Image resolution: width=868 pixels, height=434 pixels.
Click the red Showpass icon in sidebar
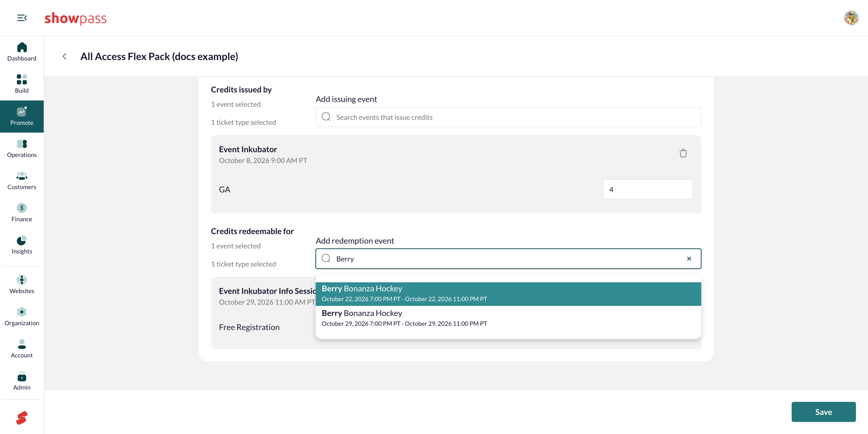pyautogui.click(x=22, y=418)
